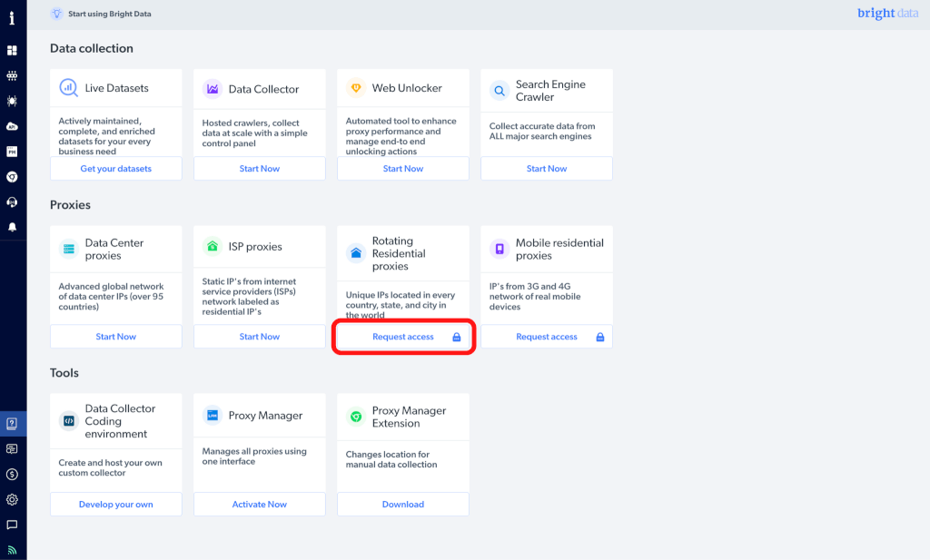Viewport: 930px width, 560px height.
Task: Request access to Mobile residential proxies
Action: coord(547,337)
